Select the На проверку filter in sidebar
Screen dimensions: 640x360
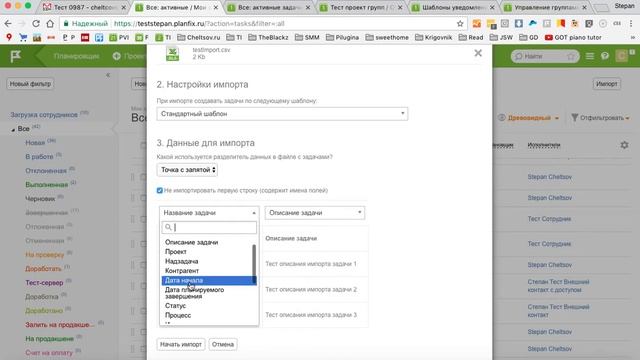tap(44, 255)
